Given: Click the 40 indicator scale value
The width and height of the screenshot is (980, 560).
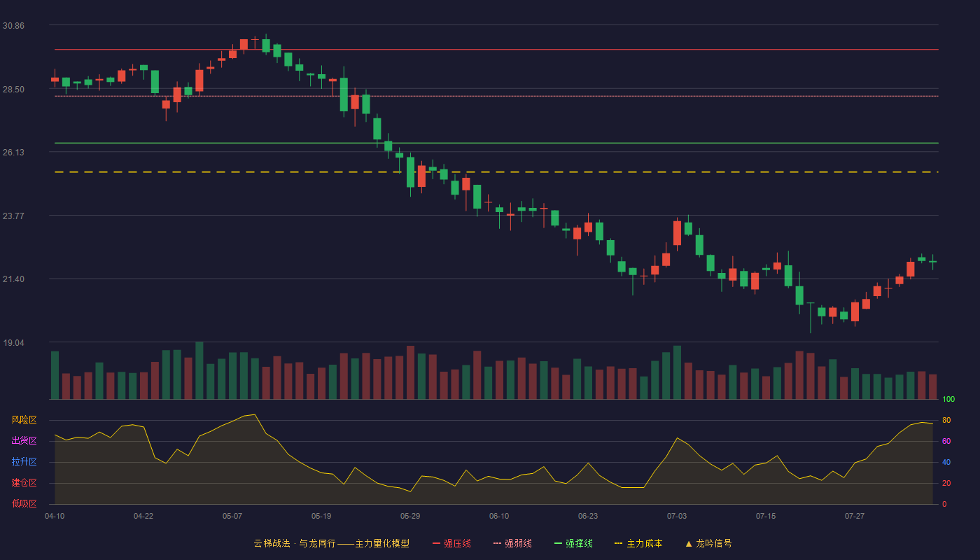Looking at the screenshot, I should pyautogui.click(x=946, y=462).
